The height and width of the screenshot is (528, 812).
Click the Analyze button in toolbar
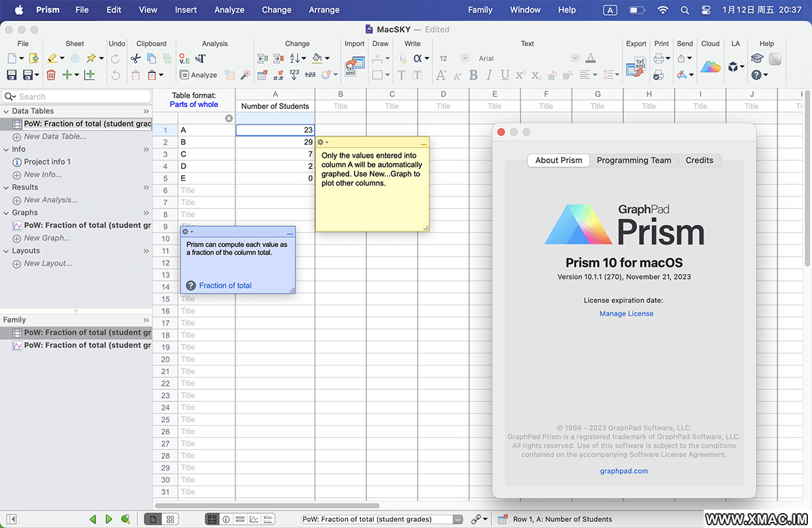click(x=198, y=75)
